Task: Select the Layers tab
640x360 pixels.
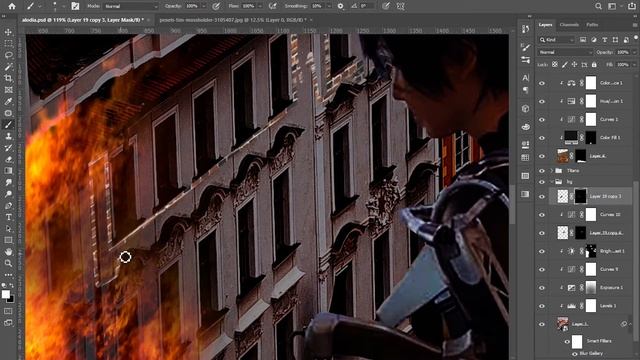Action: click(545, 25)
